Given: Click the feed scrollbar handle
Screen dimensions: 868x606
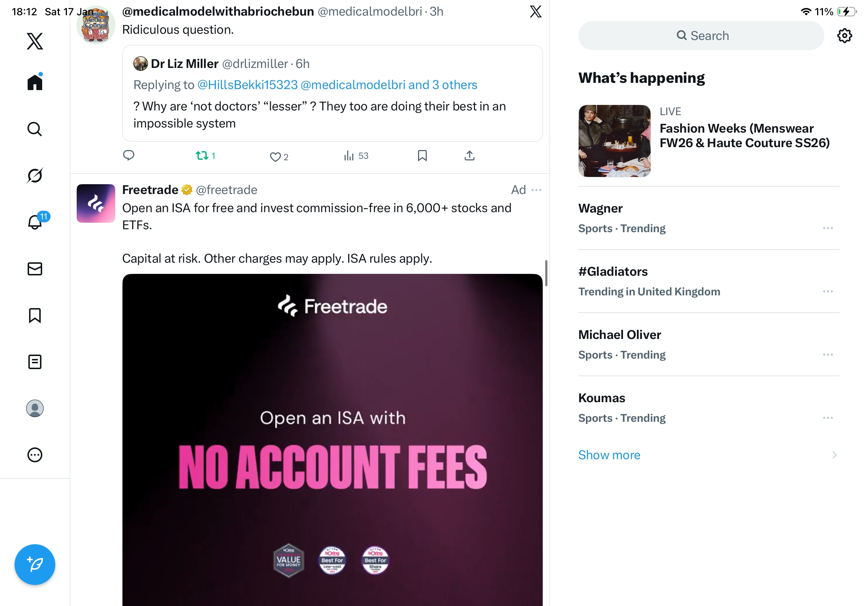Looking at the screenshot, I should 546,273.
